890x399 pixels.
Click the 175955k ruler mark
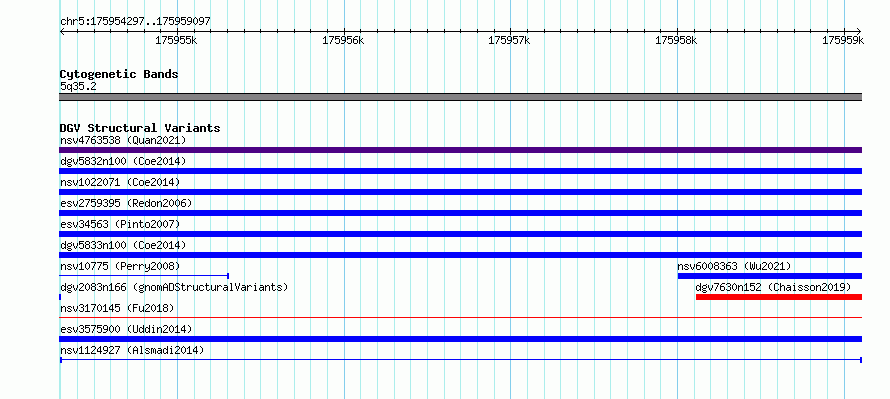(x=177, y=41)
